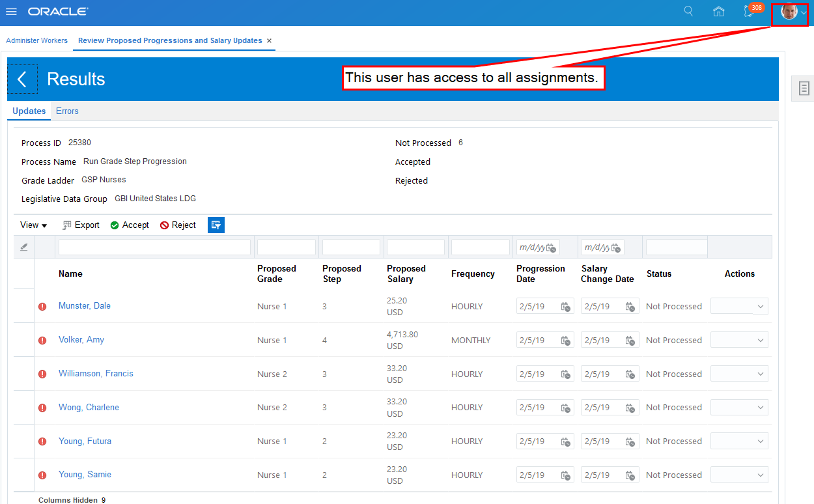Screen dimensions: 814x504
Task: Toggle the Query By Example filter icon
Action: point(216,225)
